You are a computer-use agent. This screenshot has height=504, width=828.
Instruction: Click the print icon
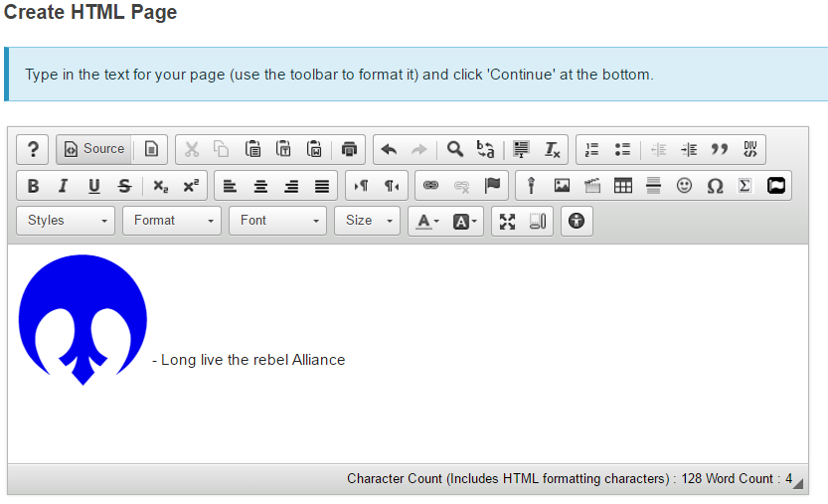tap(349, 149)
